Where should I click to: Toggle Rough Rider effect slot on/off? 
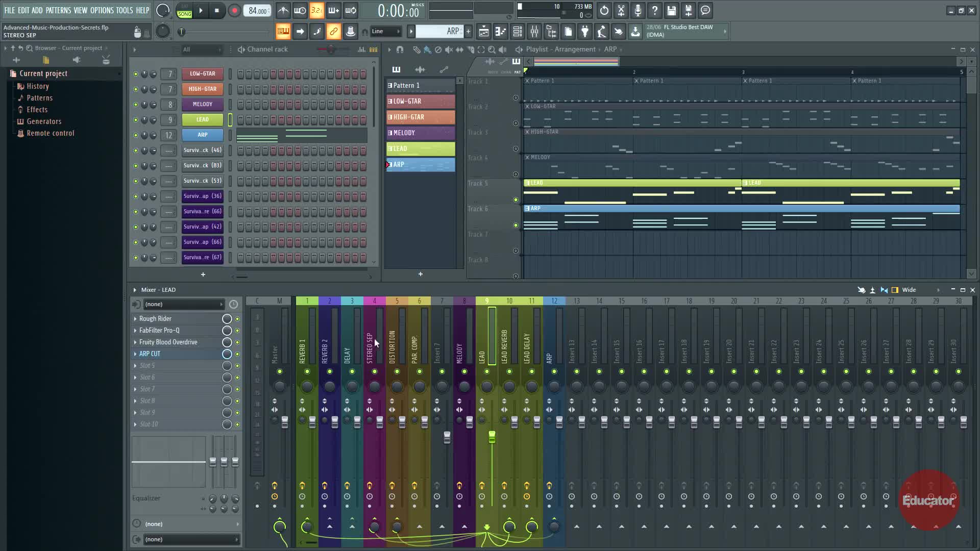237,319
